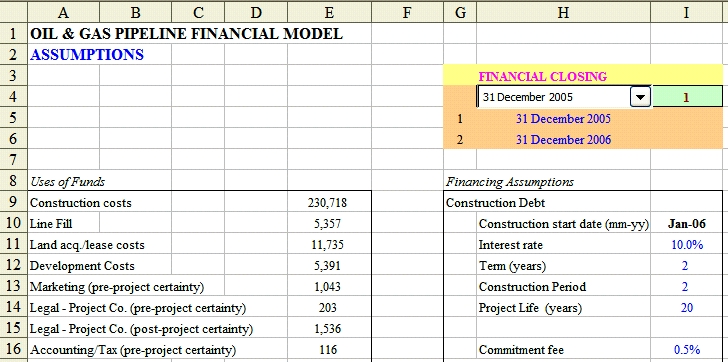Click 'Construction start date (mm-yy)' label
Image resolution: width=728 pixels, height=362 pixels.
[x=564, y=224]
